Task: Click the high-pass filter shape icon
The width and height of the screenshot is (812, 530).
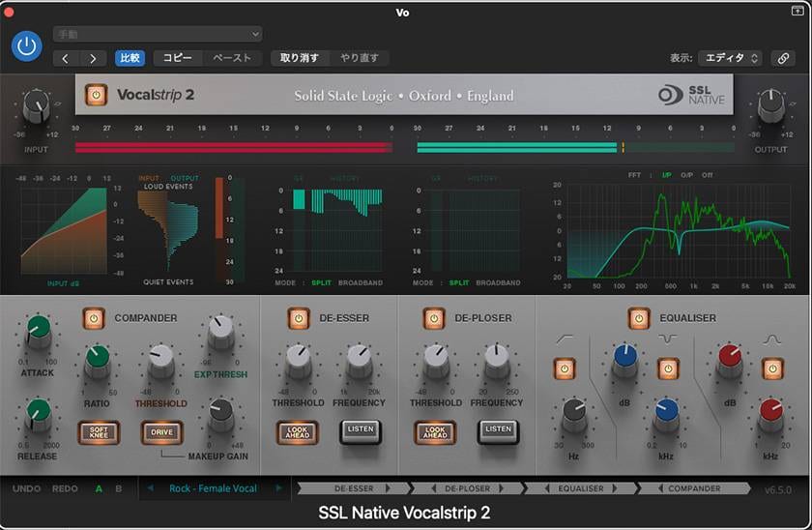Action: pos(565,339)
